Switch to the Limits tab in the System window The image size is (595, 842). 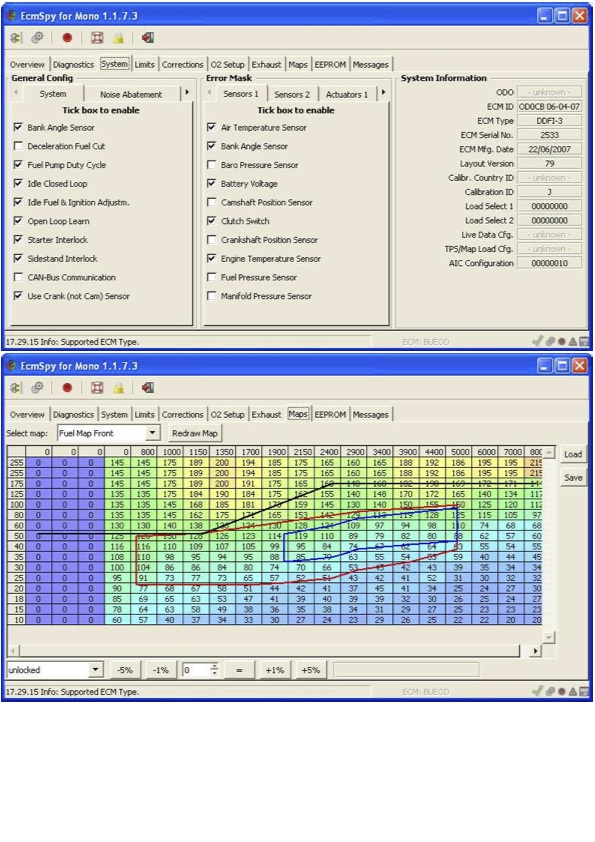(x=144, y=64)
